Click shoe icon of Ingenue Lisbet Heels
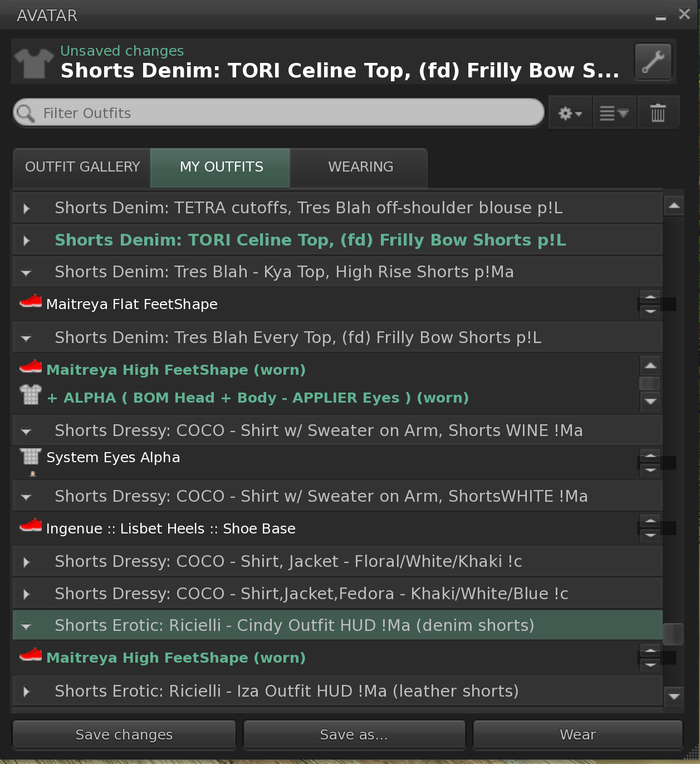This screenshot has height=764, width=700. (31, 526)
